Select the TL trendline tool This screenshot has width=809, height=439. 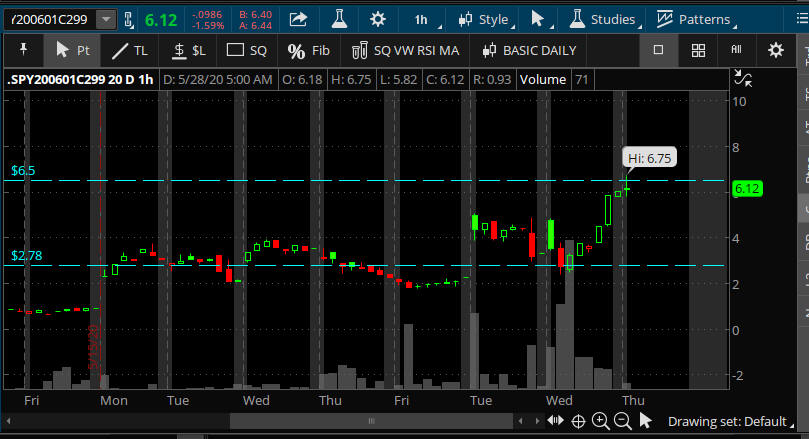point(130,49)
